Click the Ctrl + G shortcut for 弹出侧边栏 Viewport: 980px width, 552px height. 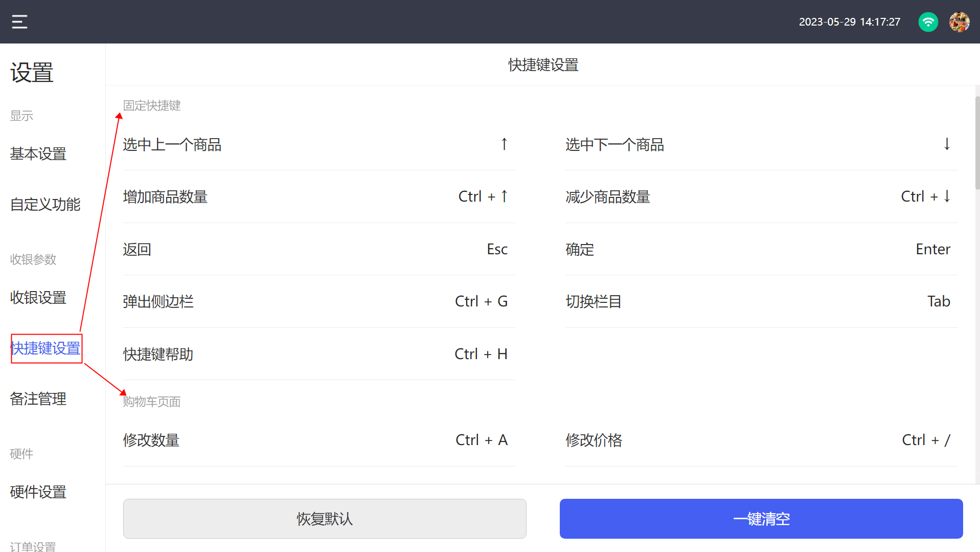coord(481,301)
